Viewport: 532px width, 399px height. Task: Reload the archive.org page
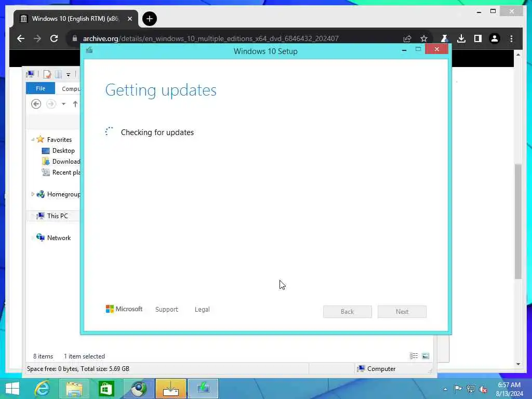click(54, 38)
